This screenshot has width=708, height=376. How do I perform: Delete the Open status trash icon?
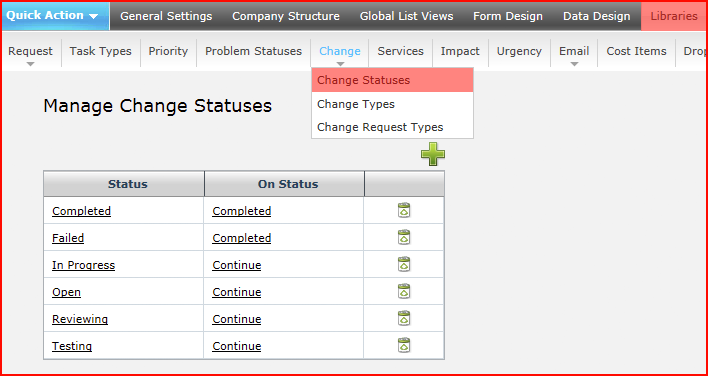404,291
